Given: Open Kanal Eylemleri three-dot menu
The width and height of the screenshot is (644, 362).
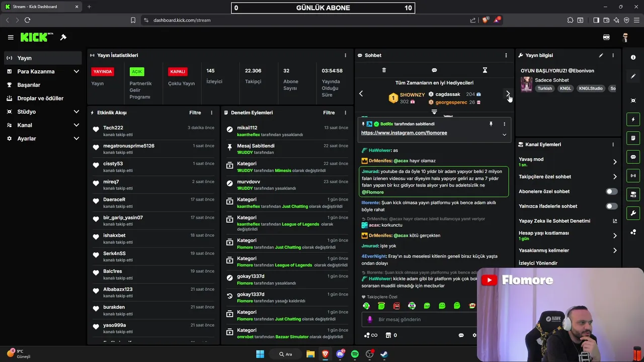Looking at the screenshot, I should pos(613,144).
